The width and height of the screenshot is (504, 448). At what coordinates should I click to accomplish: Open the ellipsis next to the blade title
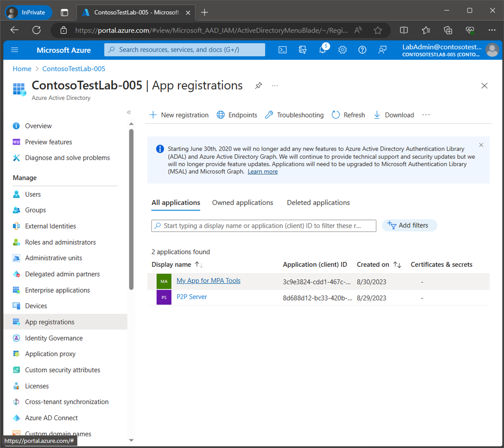pos(274,86)
